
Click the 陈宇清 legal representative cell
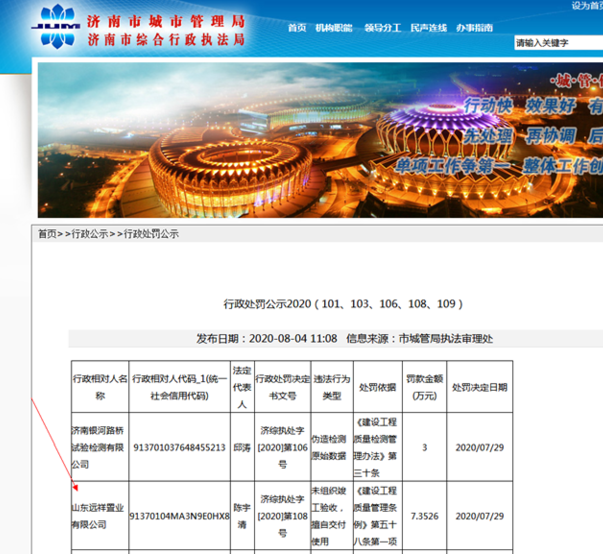[242, 516]
